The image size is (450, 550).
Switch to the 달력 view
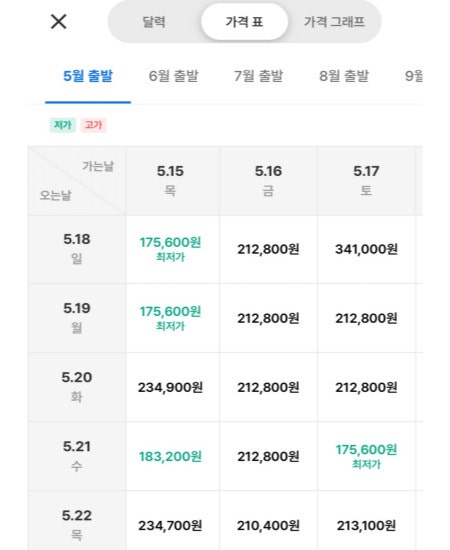coord(154,22)
